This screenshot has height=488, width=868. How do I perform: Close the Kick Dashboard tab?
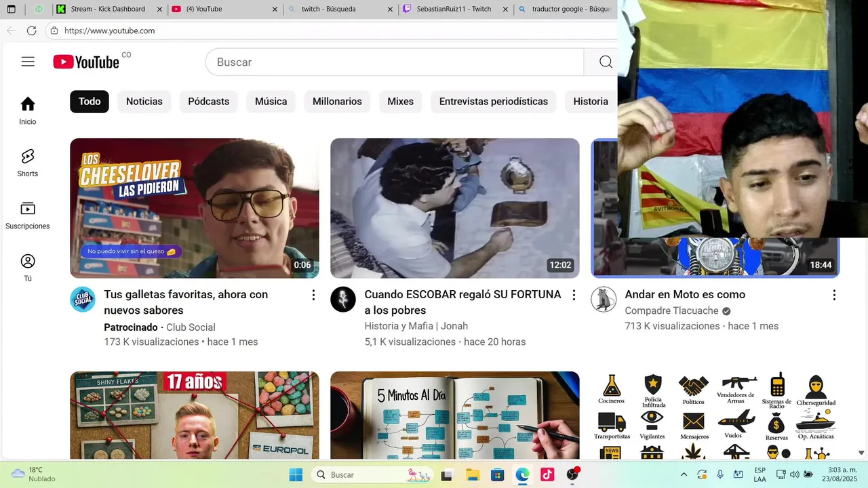point(159,9)
